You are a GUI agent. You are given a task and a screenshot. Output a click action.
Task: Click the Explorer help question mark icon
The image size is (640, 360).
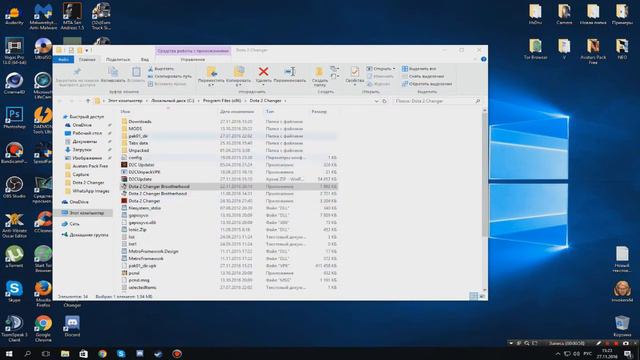483,59
